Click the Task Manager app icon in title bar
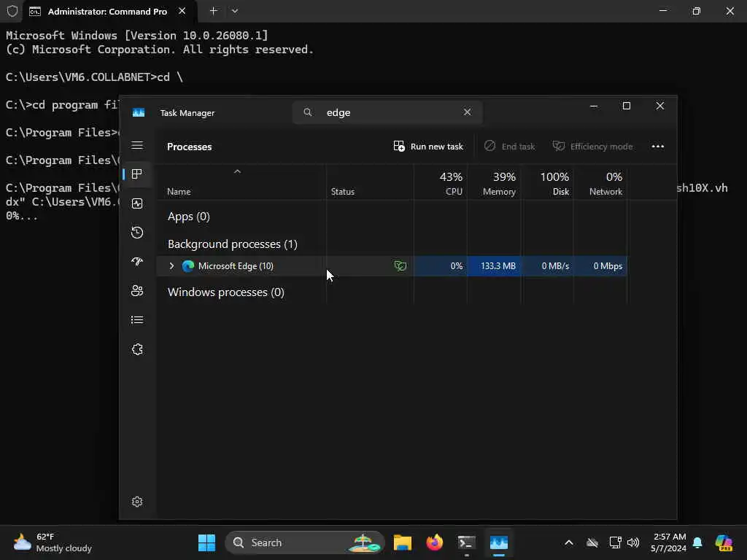The image size is (747, 560). pyautogui.click(x=139, y=113)
